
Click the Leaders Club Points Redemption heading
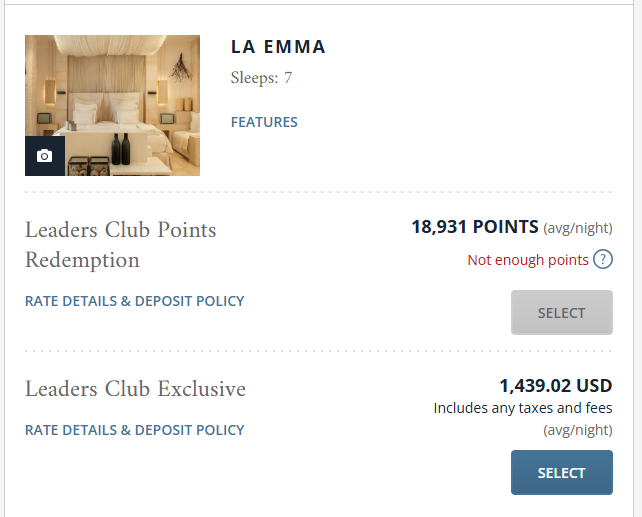pos(121,245)
